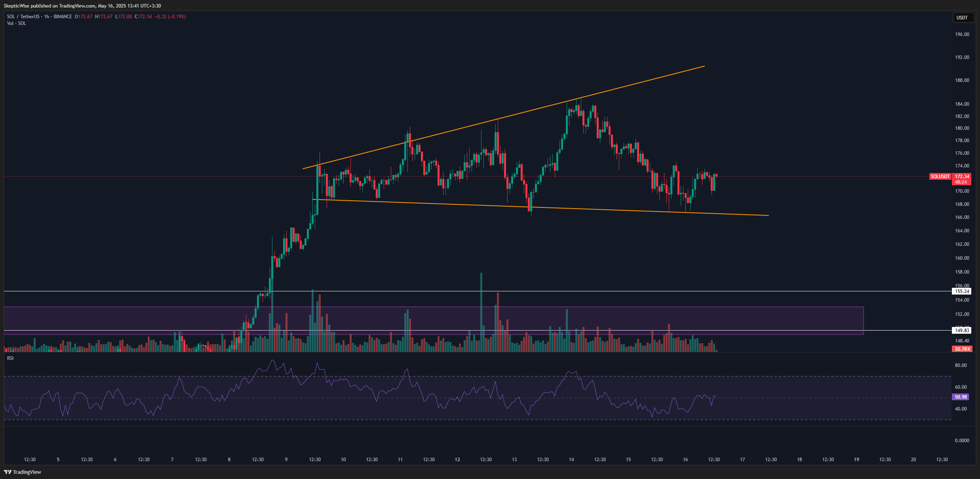980x479 pixels.
Task: Click the 196.00 price scale label
Action: (x=962, y=34)
